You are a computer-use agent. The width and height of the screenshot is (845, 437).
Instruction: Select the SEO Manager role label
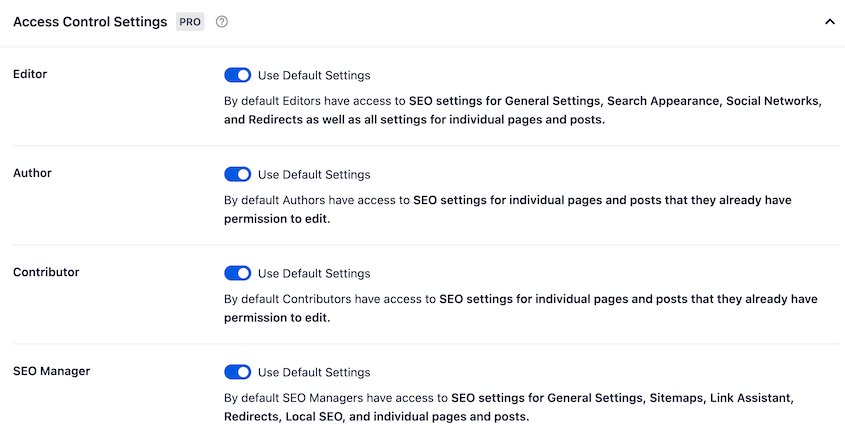coord(52,371)
